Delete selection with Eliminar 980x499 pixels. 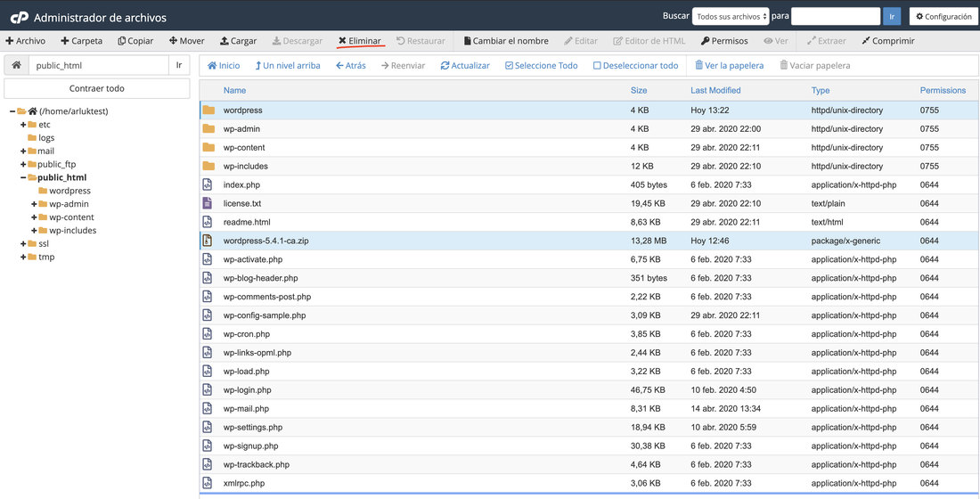point(359,41)
